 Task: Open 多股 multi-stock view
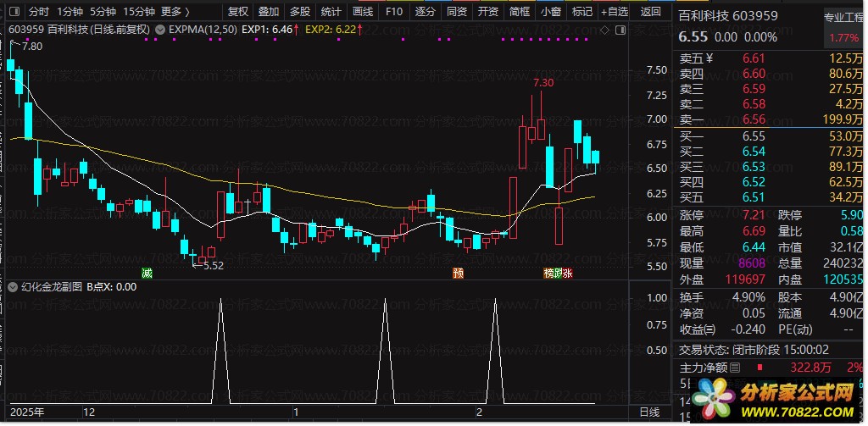point(300,12)
